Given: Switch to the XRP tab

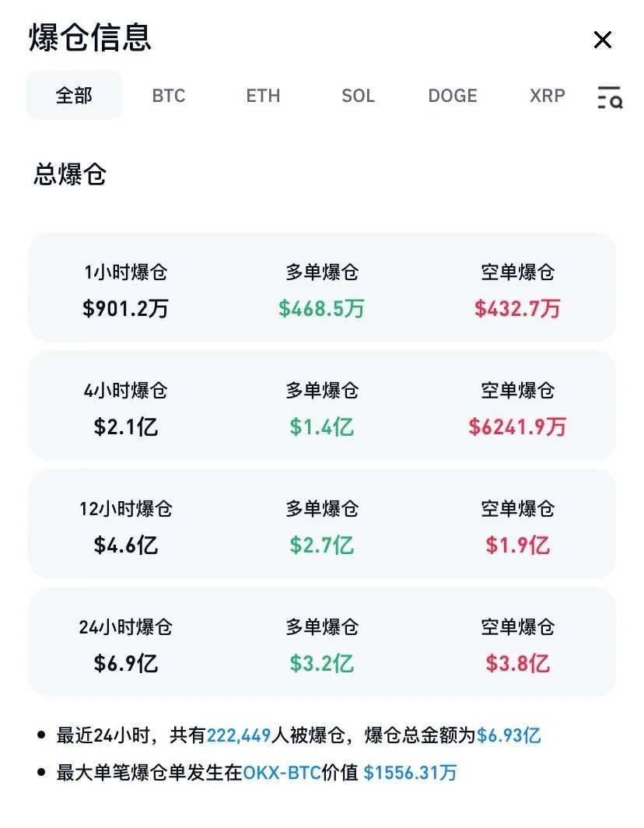Looking at the screenshot, I should tap(548, 96).
